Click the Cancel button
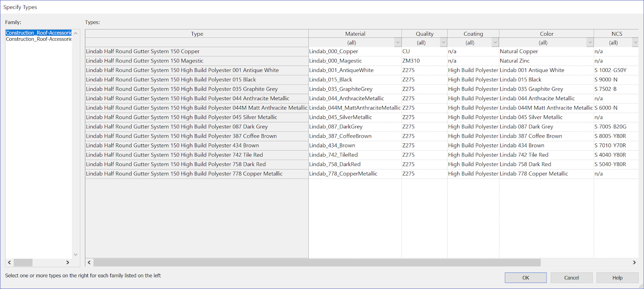Image resolution: width=644 pixels, height=289 pixels. coord(572,278)
